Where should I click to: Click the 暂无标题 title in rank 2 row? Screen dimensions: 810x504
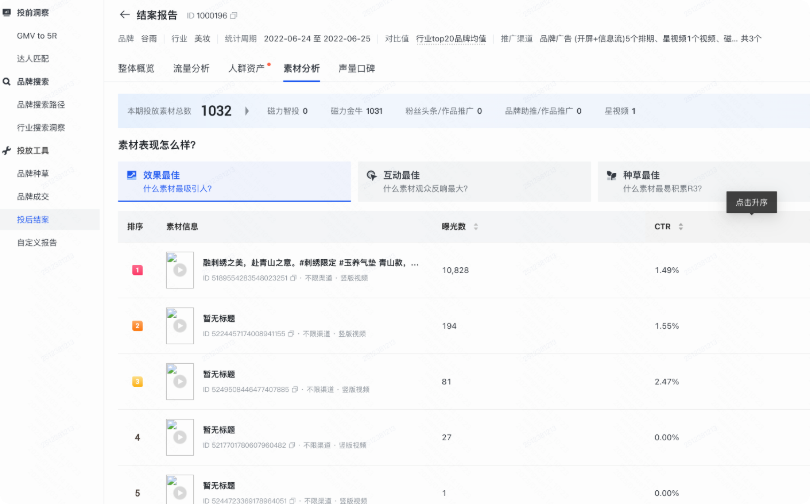(x=219, y=319)
